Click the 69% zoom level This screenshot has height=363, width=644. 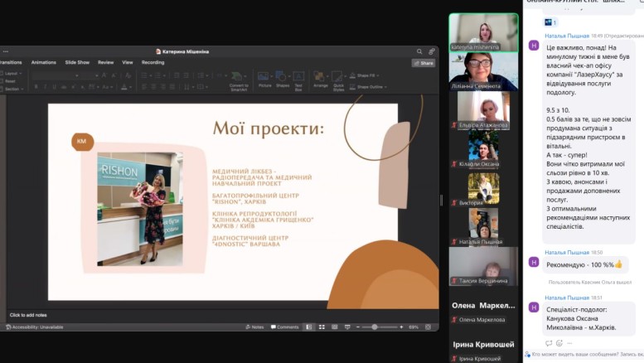coord(414,327)
